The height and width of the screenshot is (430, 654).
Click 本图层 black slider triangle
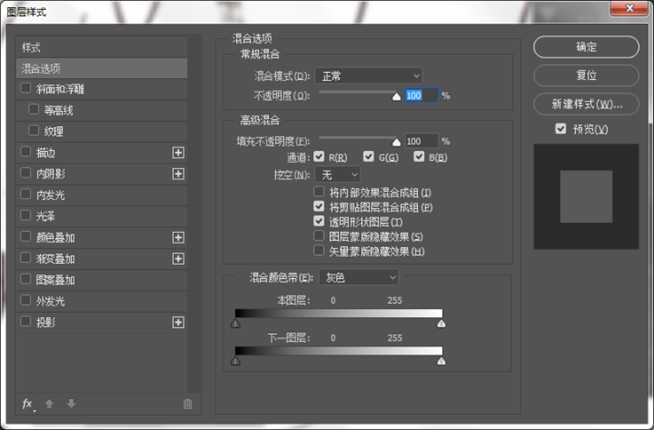tap(236, 324)
